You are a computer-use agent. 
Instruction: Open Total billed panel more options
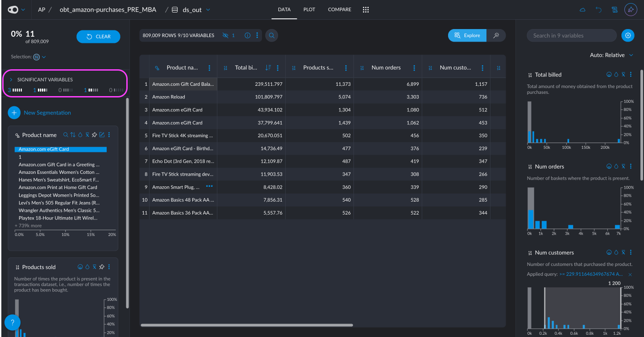tap(631, 75)
